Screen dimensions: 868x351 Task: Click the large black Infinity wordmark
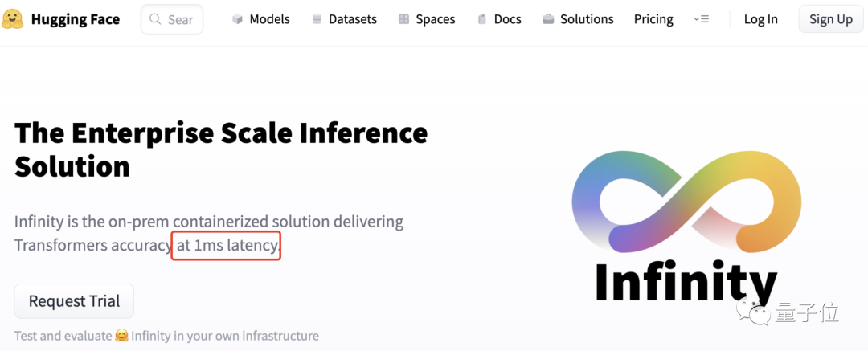point(686,284)
